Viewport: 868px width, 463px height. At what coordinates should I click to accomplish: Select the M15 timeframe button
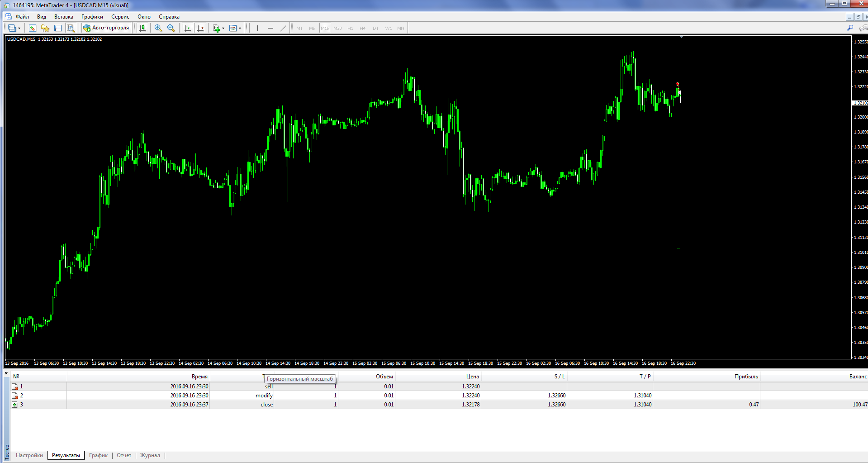[325, 28]
